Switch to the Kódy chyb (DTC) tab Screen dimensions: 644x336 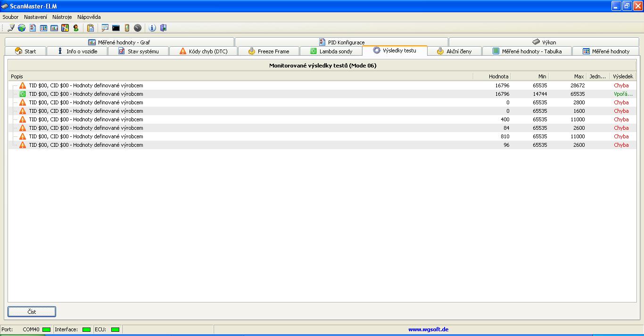tap(203, 51)
